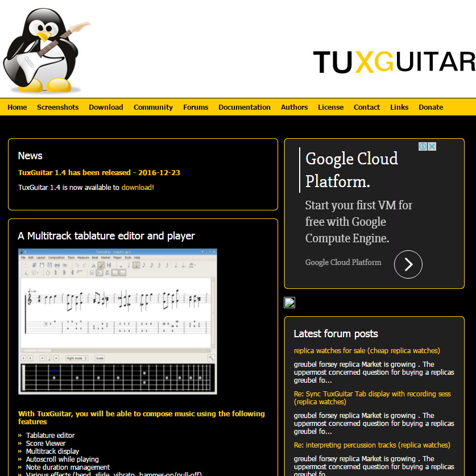Follow the yellow "download!" link
This screenshot has width=476, height=476.
click(x=138, y=187)
